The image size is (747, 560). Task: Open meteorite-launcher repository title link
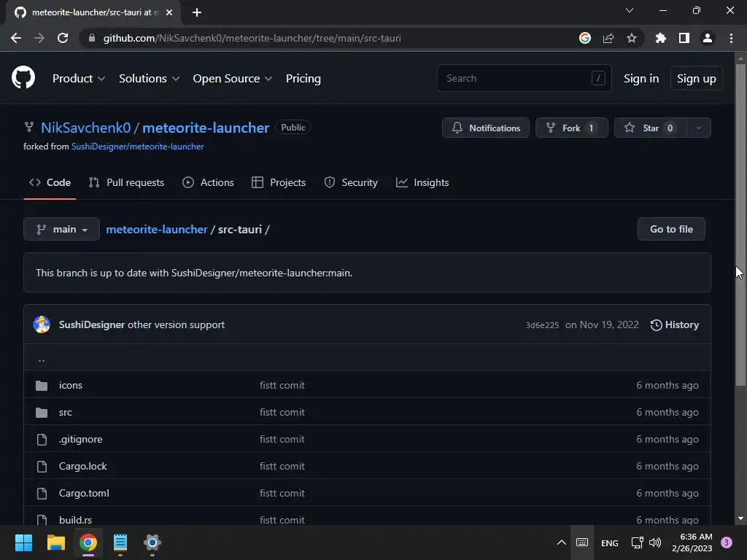point(206,128)
